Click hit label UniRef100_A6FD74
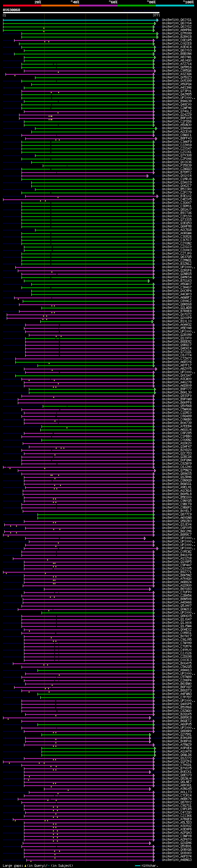This screenshot has width=197, height=868. click(x=177, y=857)
